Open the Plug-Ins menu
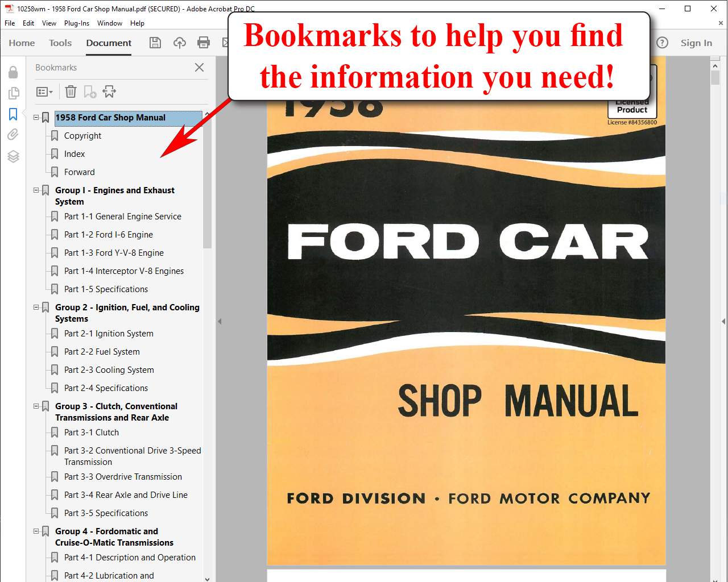 pyautogui.click(x=77, y=23)
